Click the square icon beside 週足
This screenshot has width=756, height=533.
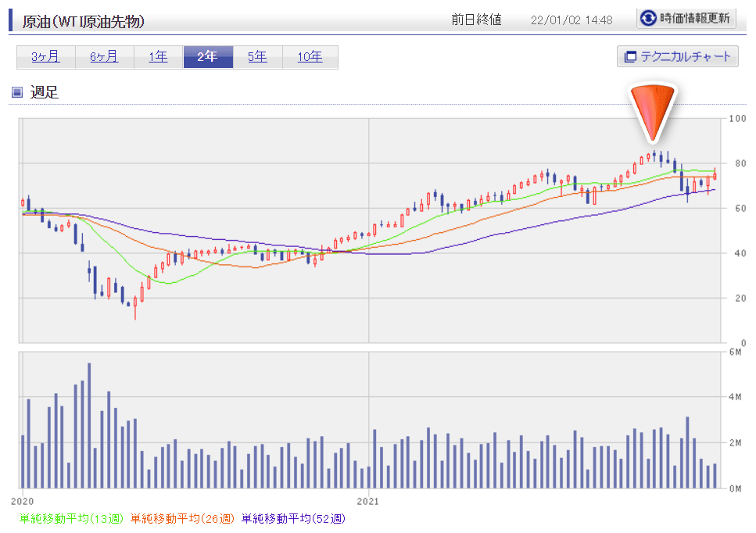click(x=17, y=92)
